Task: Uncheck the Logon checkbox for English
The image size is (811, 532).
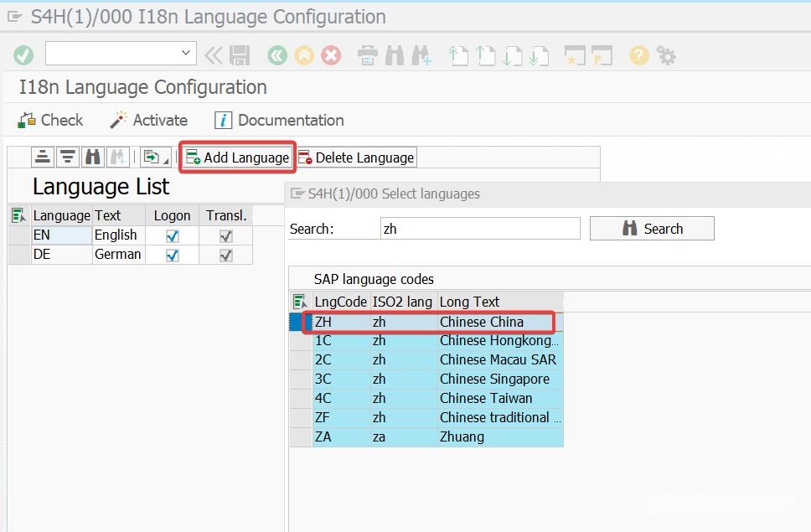Action: (171, 235)
